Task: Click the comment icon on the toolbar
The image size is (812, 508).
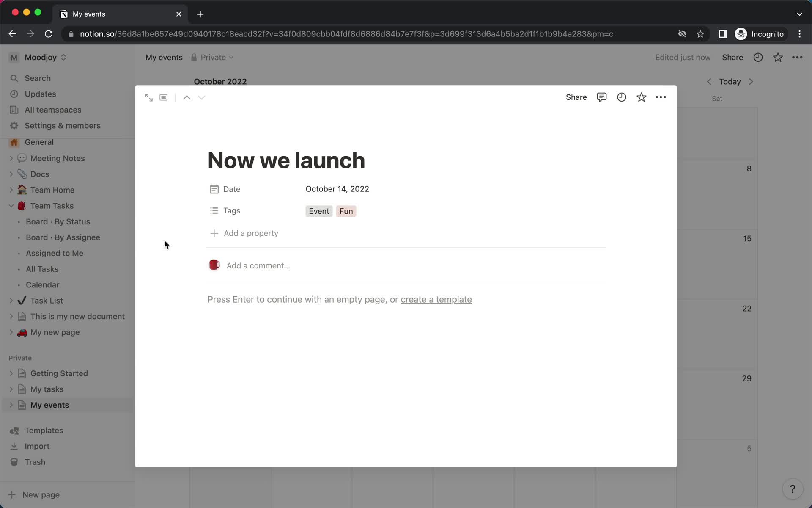Action: 602,97
